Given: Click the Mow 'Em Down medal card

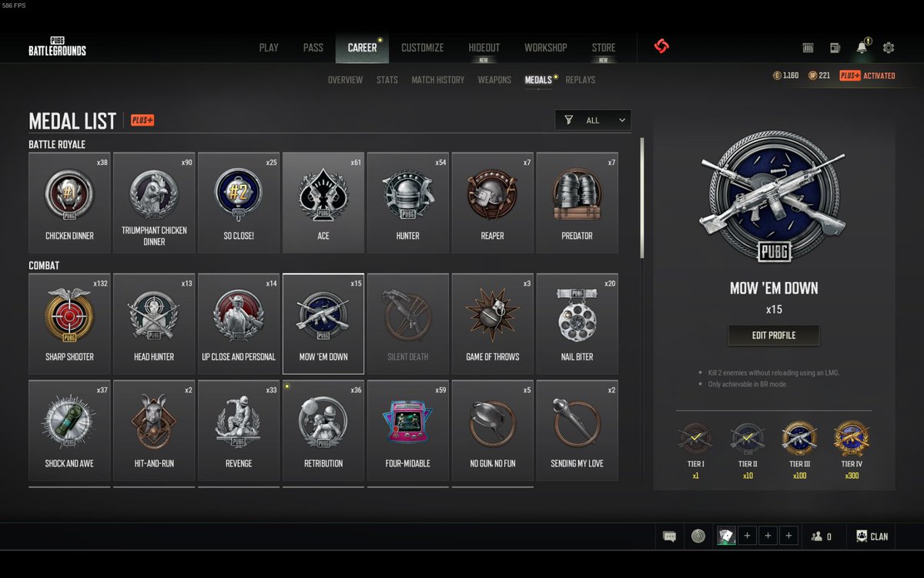Looking at the screenshot, I should tap(323, 324).
